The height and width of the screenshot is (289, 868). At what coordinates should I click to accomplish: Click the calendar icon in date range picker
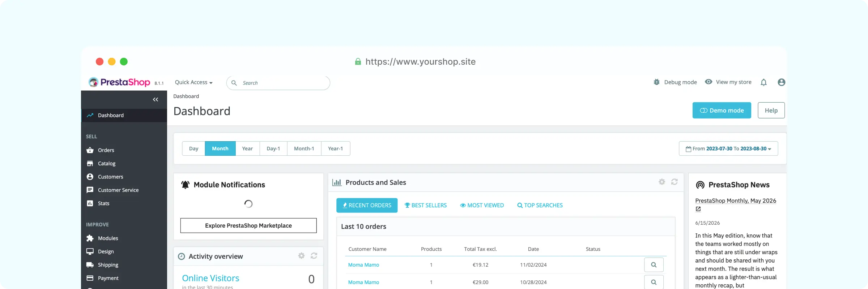pos(688,149)
